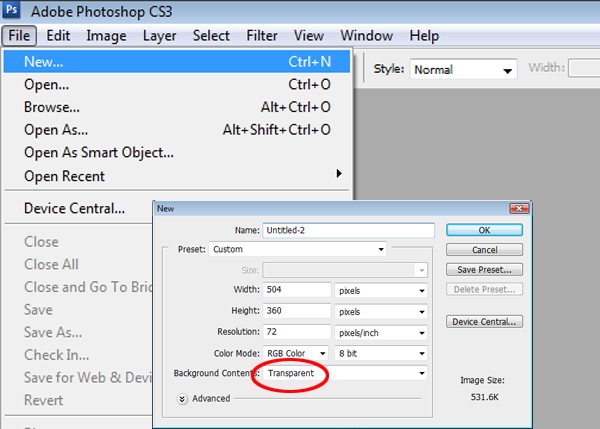
Task: Click the Save Preset... button
Action: [x=484, y=270]
